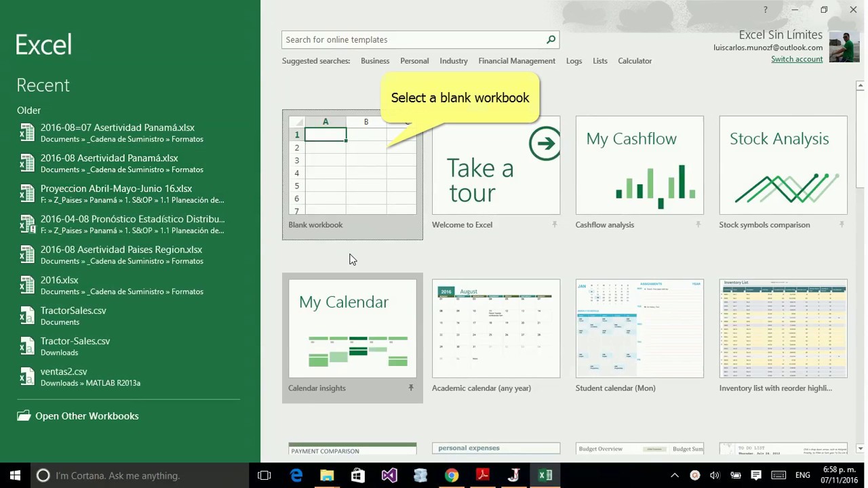Open Task View on the taskbar
The height and width of the screenshot is (488, 868).
264,475
